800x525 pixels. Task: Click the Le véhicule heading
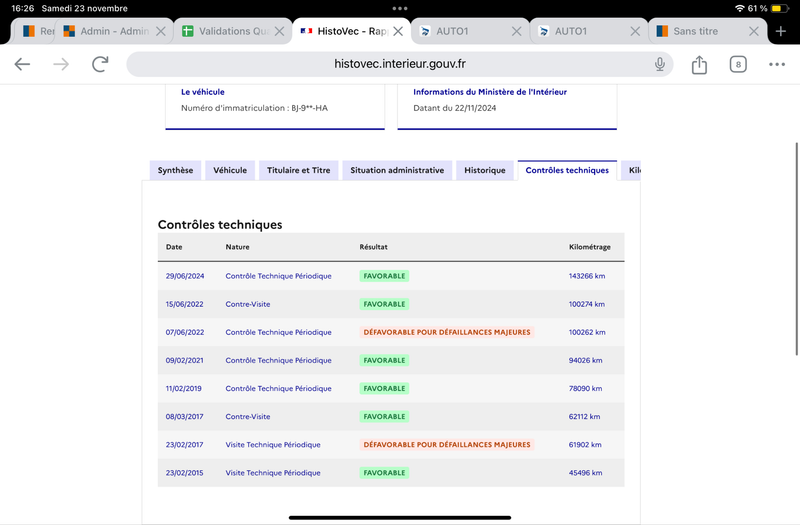203,92
